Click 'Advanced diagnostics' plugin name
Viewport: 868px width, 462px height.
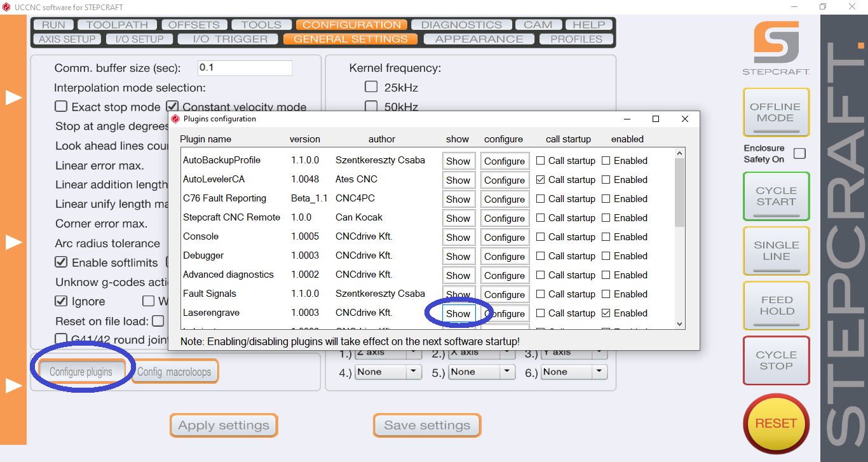228,275
